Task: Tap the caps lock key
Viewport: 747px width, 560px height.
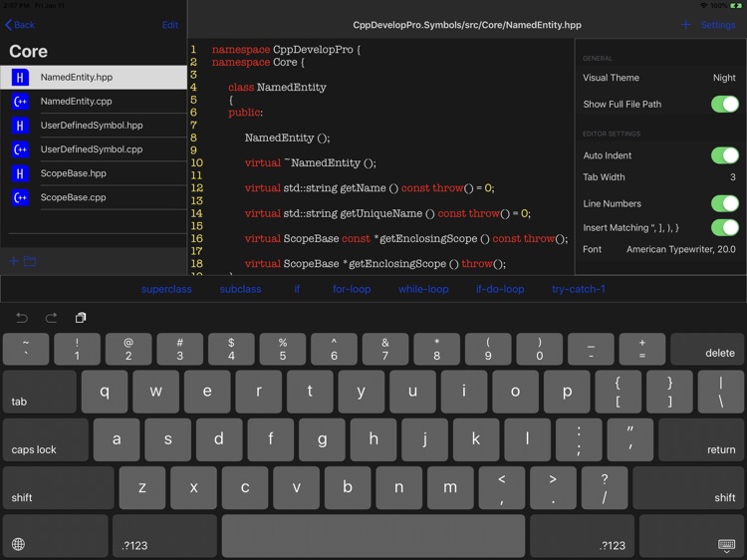Action: click(45, 439)
